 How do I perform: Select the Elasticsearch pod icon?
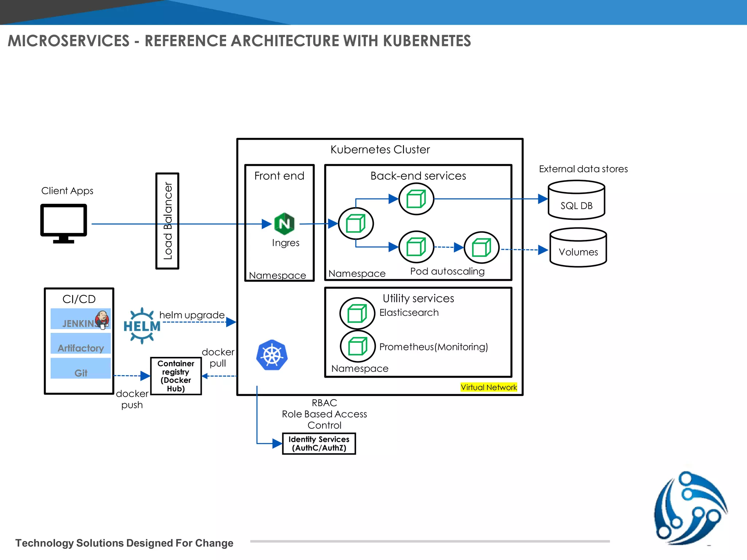click(357, 313)
